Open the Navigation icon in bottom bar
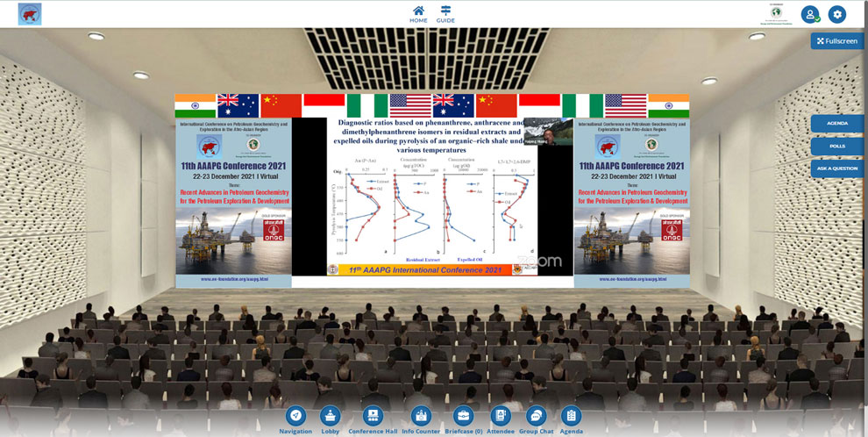 point(295,416)
